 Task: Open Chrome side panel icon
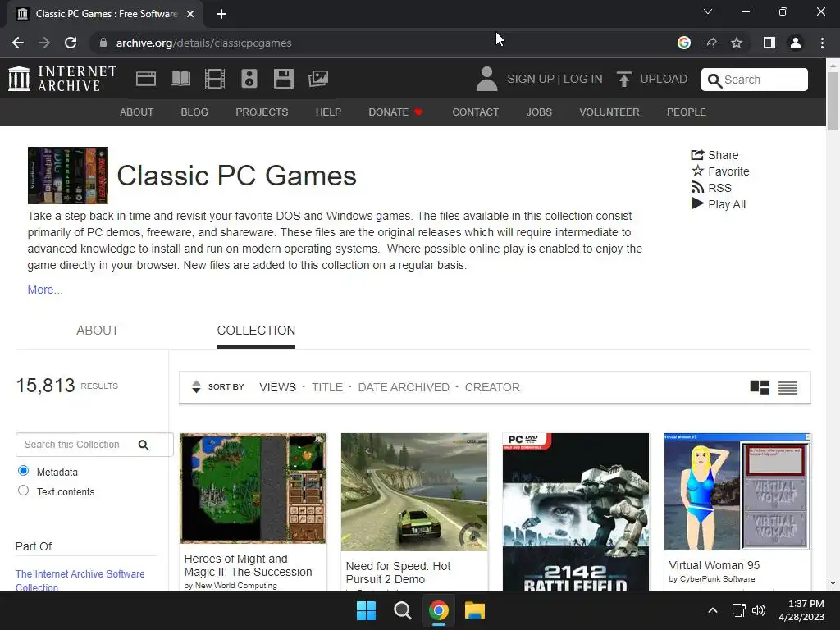pyautogui.click(x=769, y=43)
